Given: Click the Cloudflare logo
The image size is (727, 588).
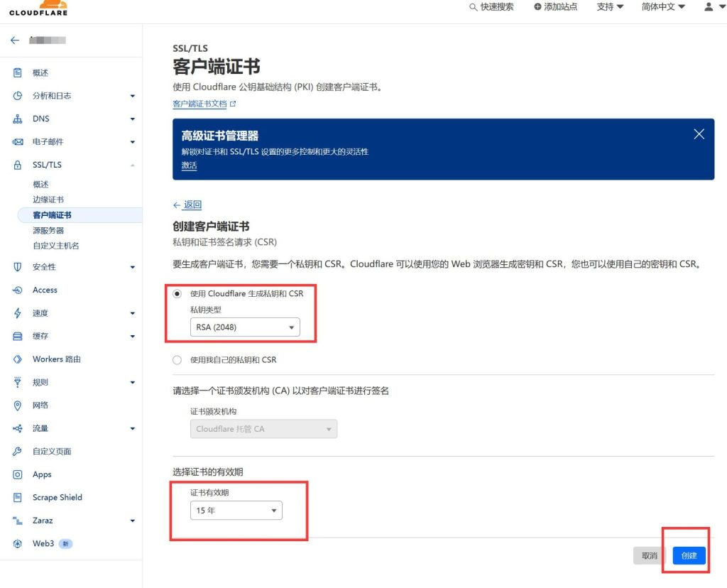Looking at the screenshot, I should (x=38, y=8).
